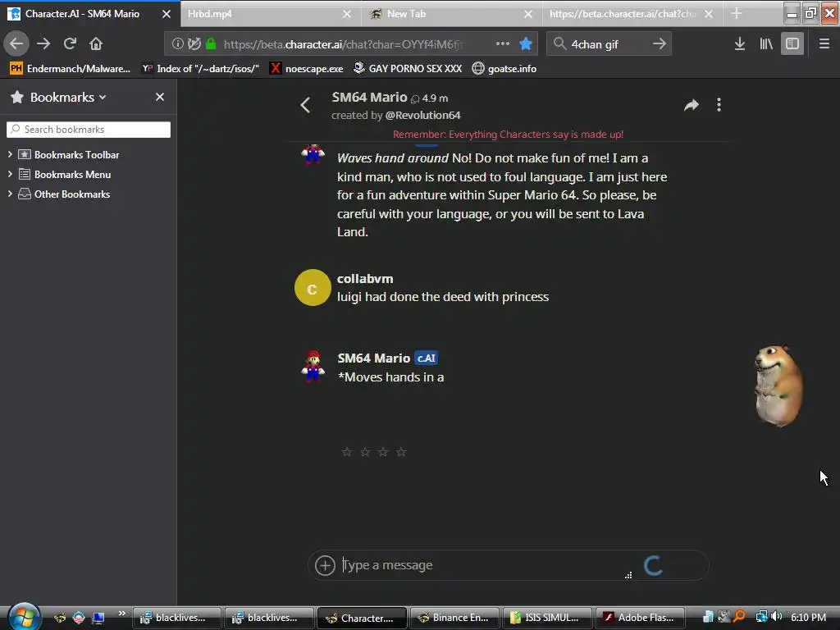
Task: Go forward using the browser forward arrow
Action: [x=43, y=43]
